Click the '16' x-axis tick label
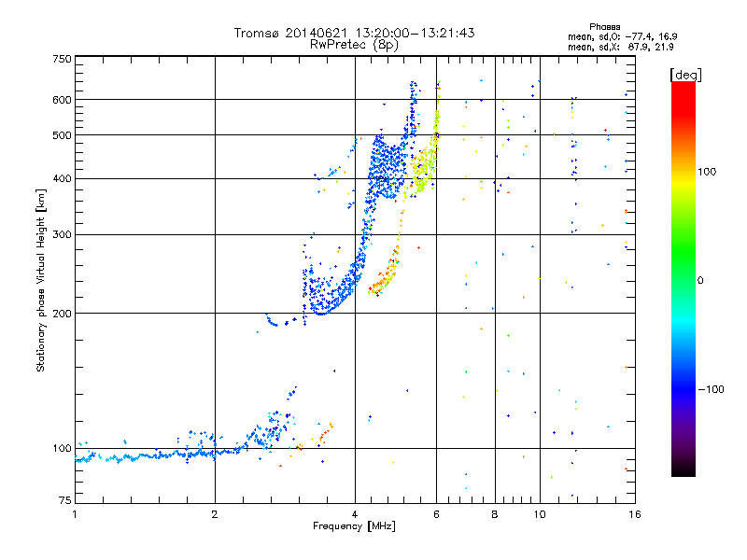Viewport: 747px width, 560px height. coord(635,514)
